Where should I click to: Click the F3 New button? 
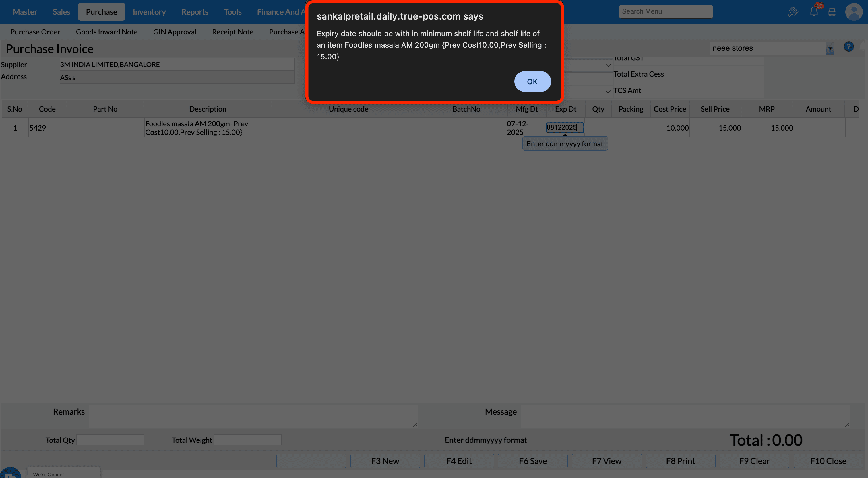(x=385, y=460)
